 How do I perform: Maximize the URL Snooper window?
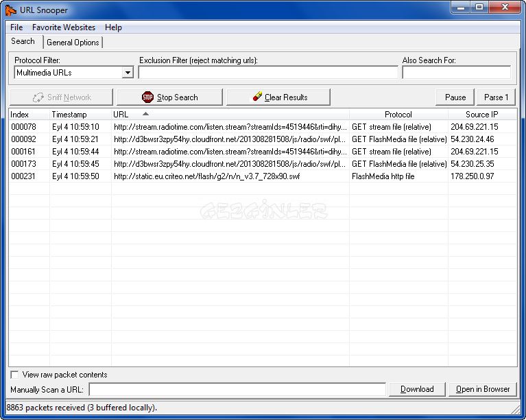(479, 8)
